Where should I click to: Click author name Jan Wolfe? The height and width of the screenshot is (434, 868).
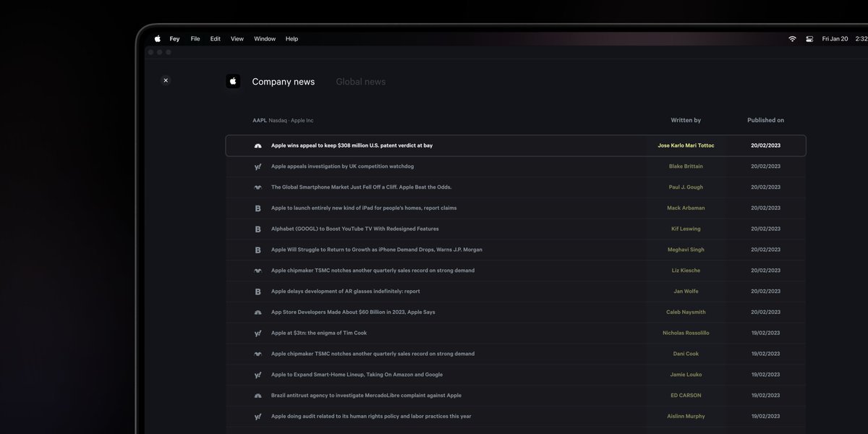[x=686, y=292]
